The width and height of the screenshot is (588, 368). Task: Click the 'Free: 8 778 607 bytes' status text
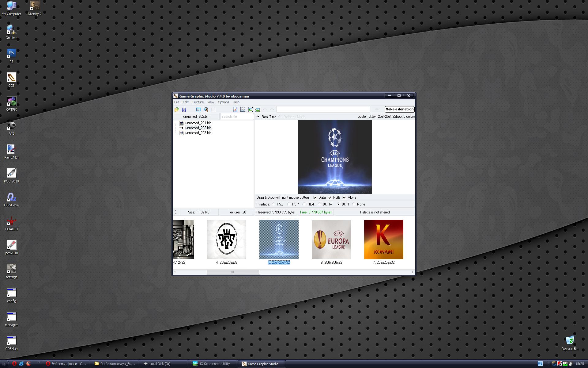click(316, 212)
